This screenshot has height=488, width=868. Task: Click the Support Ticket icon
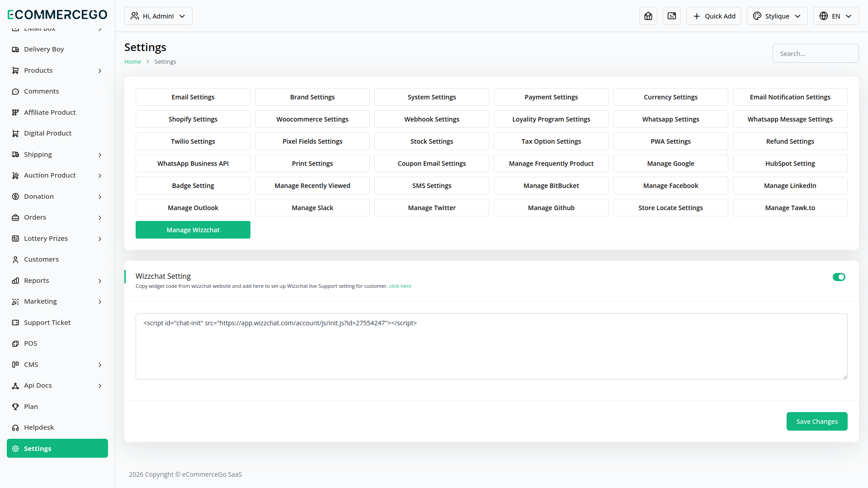coord(15,323)
